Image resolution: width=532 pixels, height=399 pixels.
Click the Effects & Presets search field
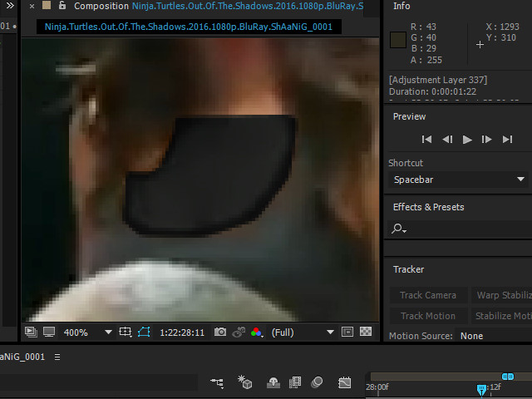point(460,229)
